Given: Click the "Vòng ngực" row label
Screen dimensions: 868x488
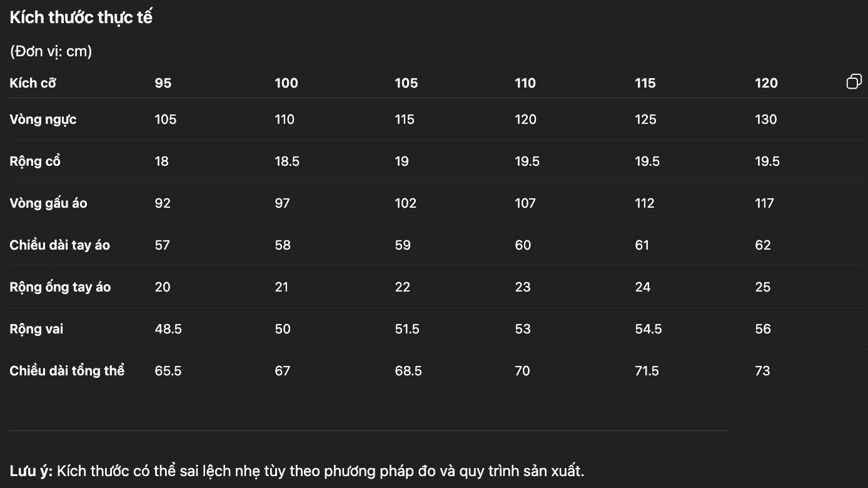Looking at the screenshot, I should pyautogui.click(x=43, y=119).
